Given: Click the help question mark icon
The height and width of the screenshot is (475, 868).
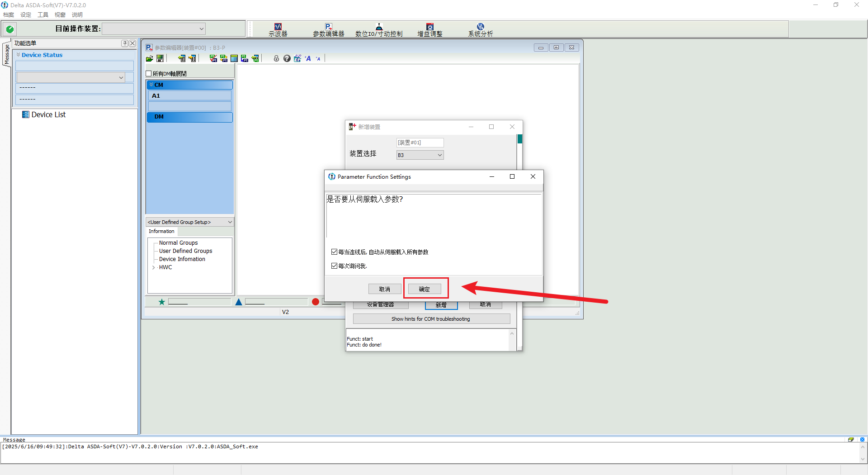Looking at the screenshot, I should [287, 58].
